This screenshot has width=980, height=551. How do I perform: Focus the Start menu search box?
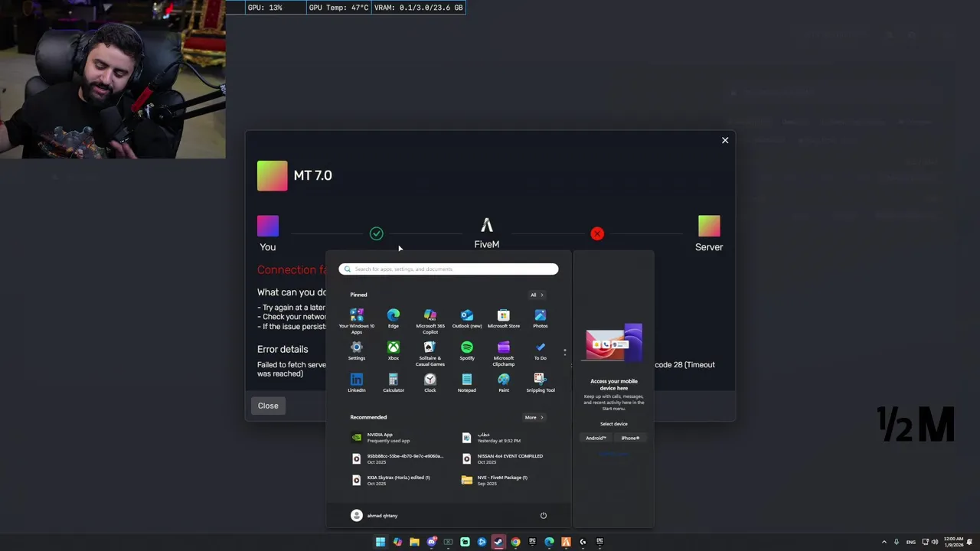449,269
